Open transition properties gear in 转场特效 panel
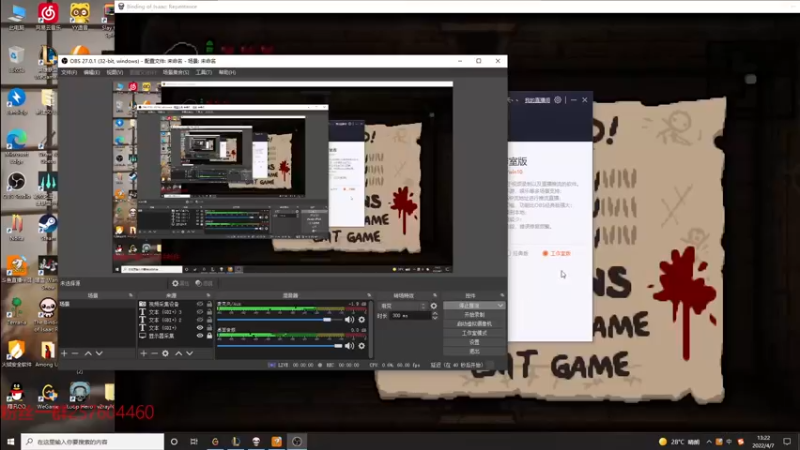Image resolution: width=800 pixels, height=450 pixels. click(434, 306)
